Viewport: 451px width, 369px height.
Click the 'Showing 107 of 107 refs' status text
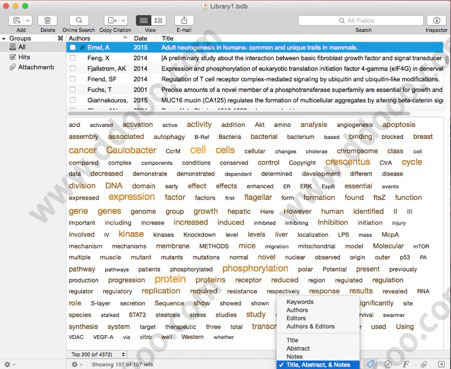click(x=122, y=364)
